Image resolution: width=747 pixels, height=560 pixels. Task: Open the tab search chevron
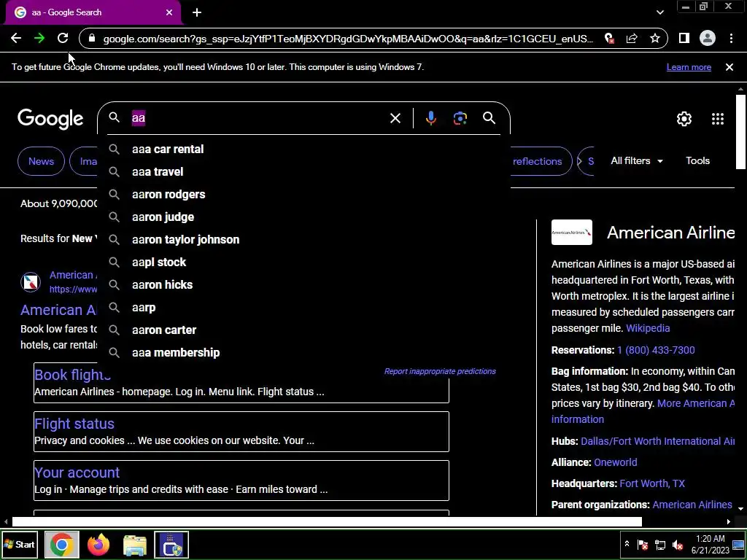pos(659,12)
